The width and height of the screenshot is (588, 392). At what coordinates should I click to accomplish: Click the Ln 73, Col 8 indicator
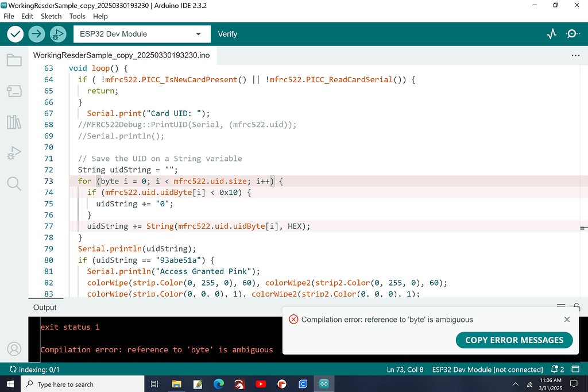(x=405, y=369)
